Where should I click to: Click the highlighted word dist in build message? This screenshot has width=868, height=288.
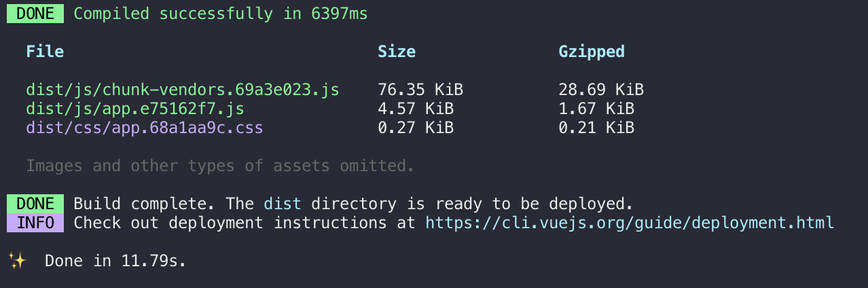[x=282, y=204]
